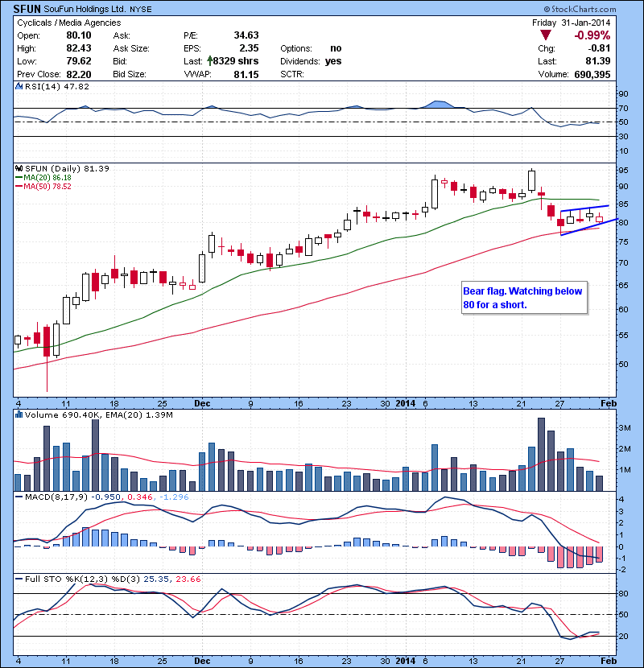
Task: Click the upper blue bear flag trendline
Action: [x=584, y=208]
